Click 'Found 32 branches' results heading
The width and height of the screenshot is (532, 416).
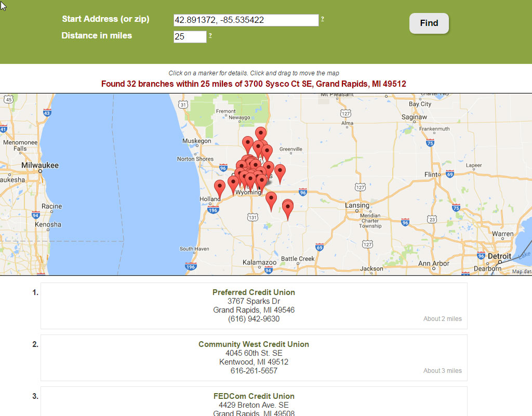pyautogui.click(x=254, y=84)
